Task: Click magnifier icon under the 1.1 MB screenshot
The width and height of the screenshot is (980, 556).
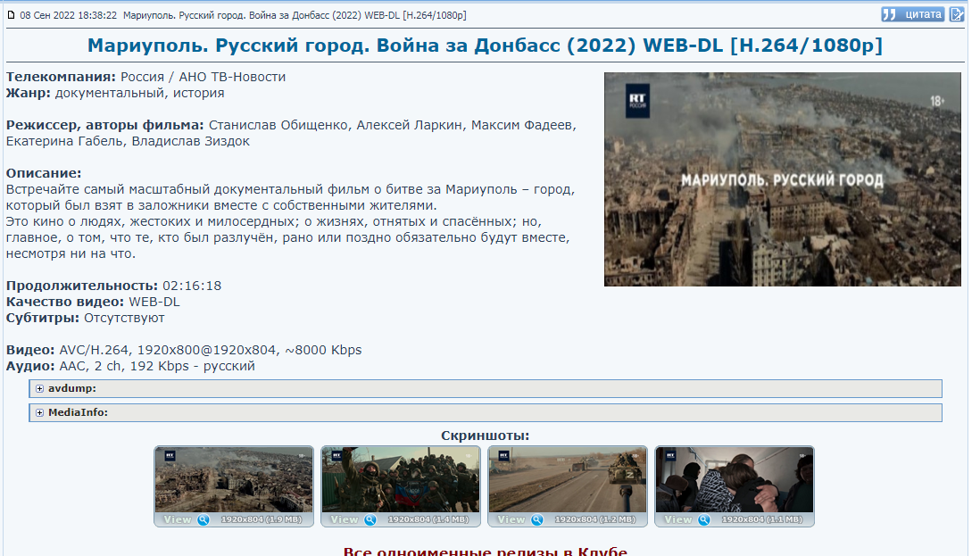Action: pyautogui.click(x=704, y=519)
